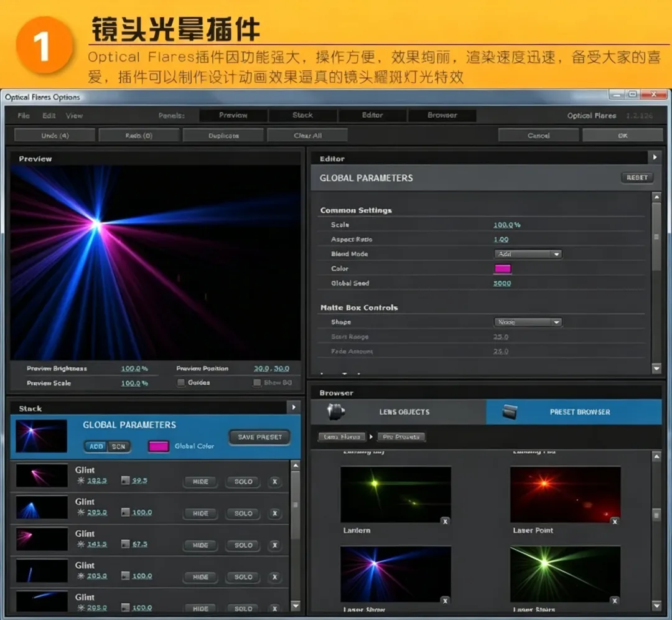This screenshot has height=620, width=672.
Task: Select the Lantern preset thumbnail
Action: (396, 494)
